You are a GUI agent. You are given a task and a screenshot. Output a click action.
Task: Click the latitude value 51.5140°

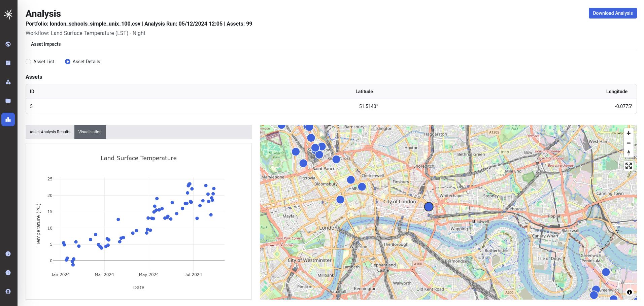(x=368, y=106)
